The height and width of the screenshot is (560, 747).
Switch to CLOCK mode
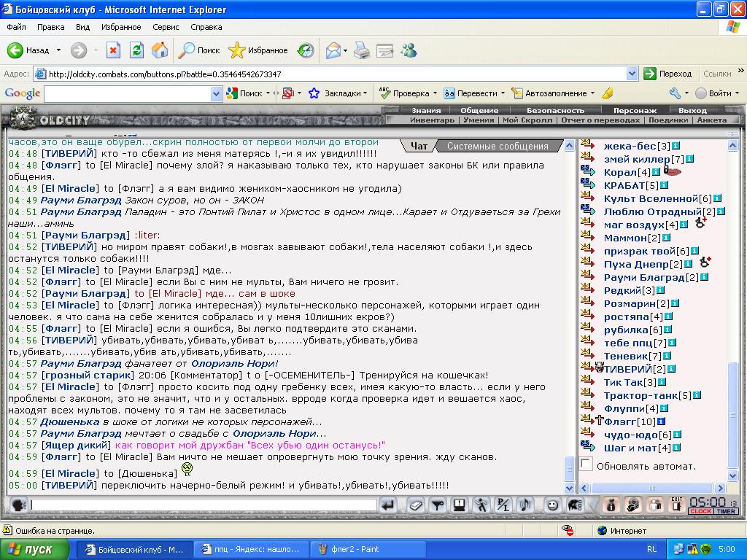pyautogui.click(x=700, y=511)
